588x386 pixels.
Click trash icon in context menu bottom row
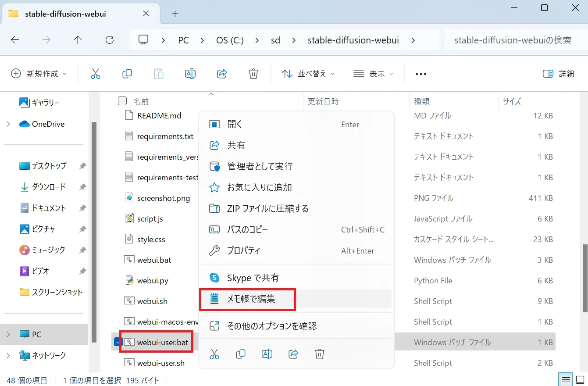point(320,354)
